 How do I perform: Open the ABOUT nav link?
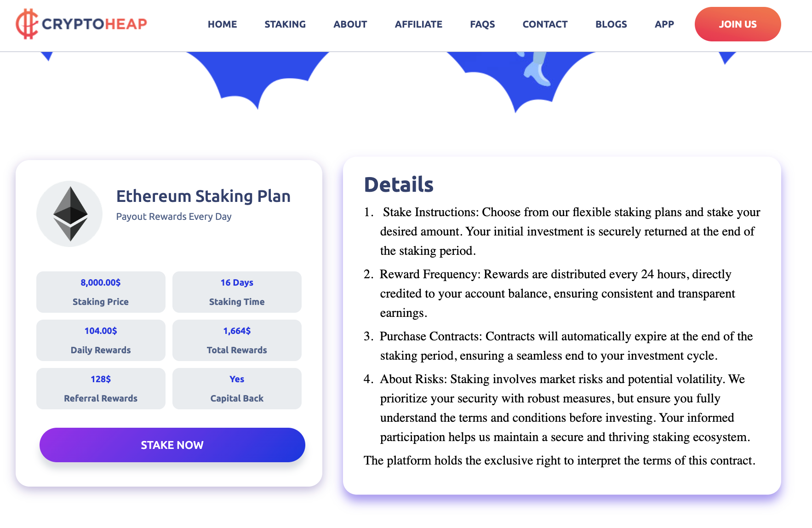coord(350,24)
